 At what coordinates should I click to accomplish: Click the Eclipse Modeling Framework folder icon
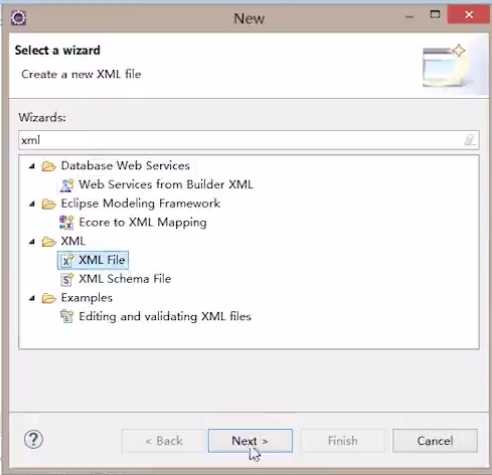click(49, 204)
